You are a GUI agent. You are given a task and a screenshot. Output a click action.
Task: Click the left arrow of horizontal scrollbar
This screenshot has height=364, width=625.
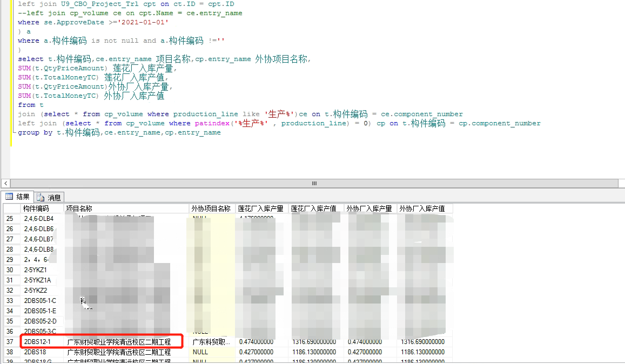pos(5,184)
